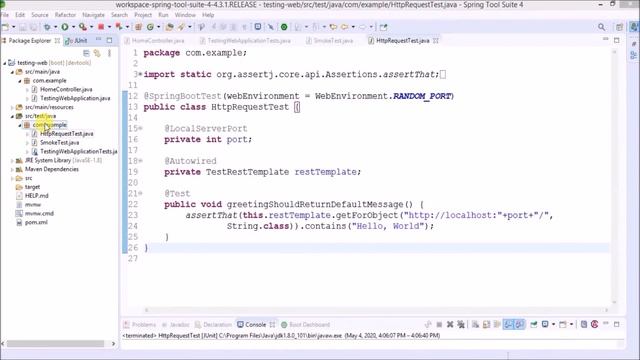Click the Open Type toolbar icon
The width and height of the screenshot is (640, 360).
tap(169, 27)
